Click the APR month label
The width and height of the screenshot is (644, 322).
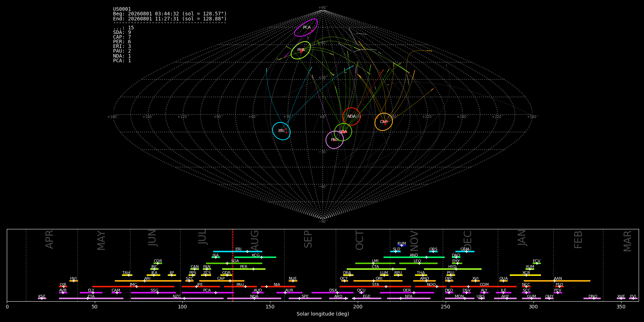49,239
